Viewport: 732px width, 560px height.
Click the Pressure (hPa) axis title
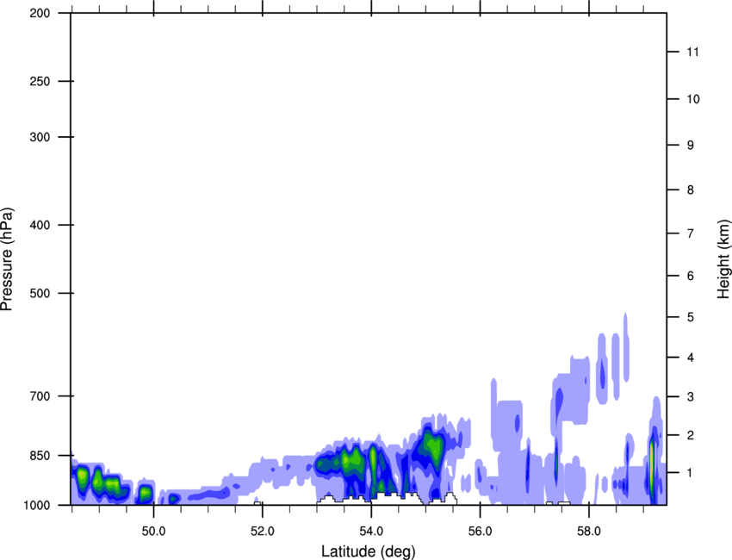[x=7, y=259]
